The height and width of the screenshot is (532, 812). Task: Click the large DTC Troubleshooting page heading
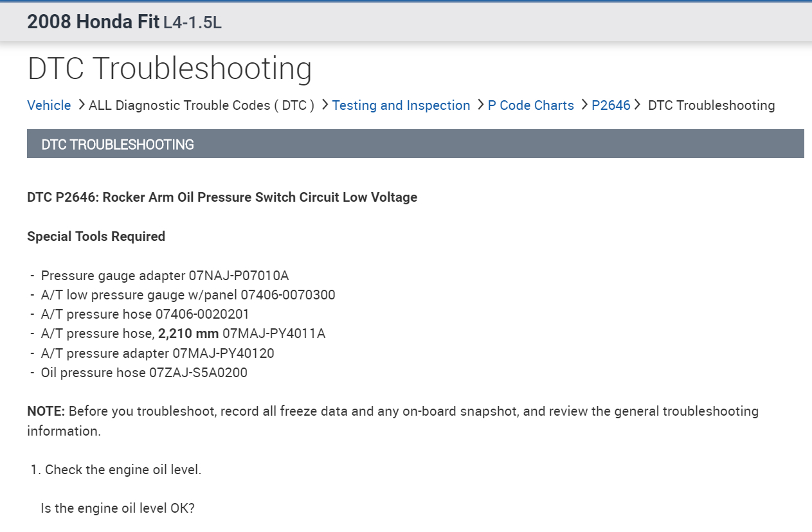[x=170, y=69]
